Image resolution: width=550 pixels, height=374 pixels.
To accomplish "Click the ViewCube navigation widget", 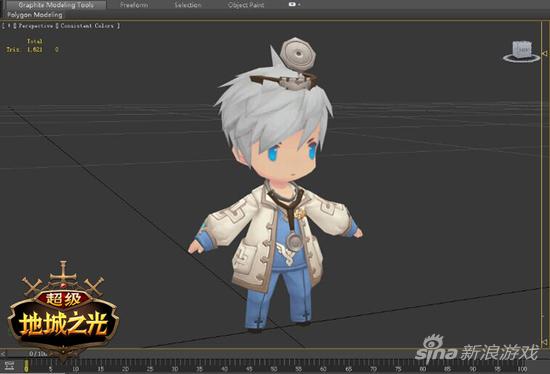I will 522,49.
